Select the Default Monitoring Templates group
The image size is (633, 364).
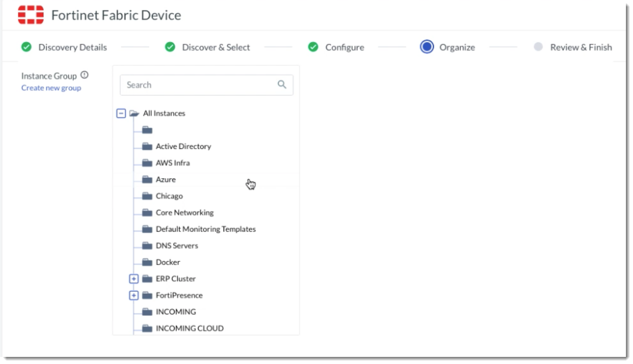click(206, 229)
